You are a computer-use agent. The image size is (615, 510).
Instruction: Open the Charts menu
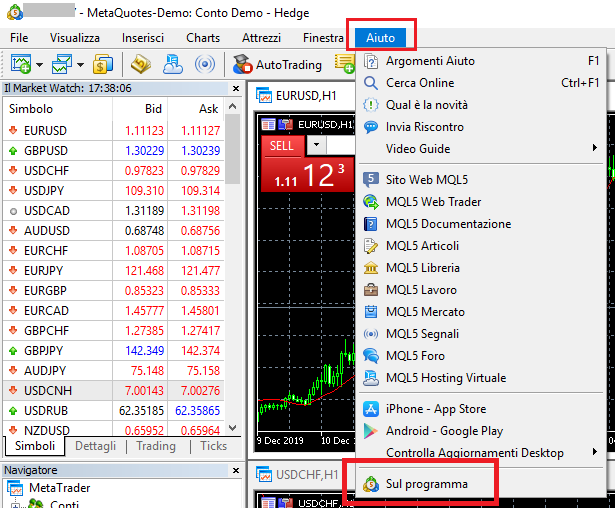click(203, 38)
